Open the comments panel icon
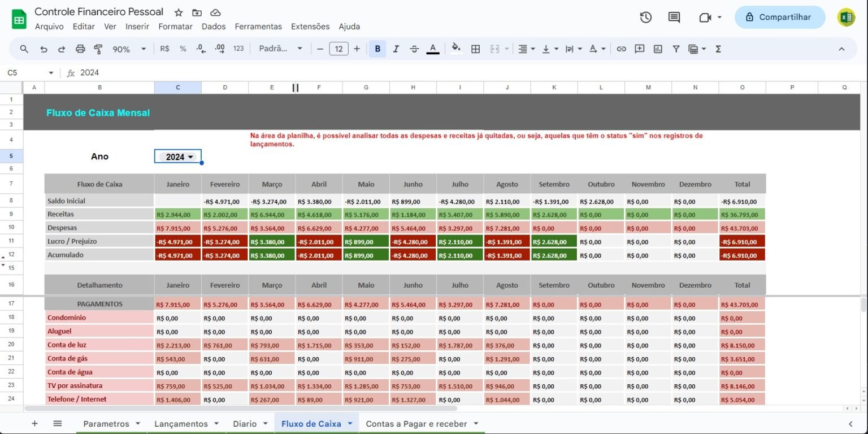868x434 pixels. (674, 18)
